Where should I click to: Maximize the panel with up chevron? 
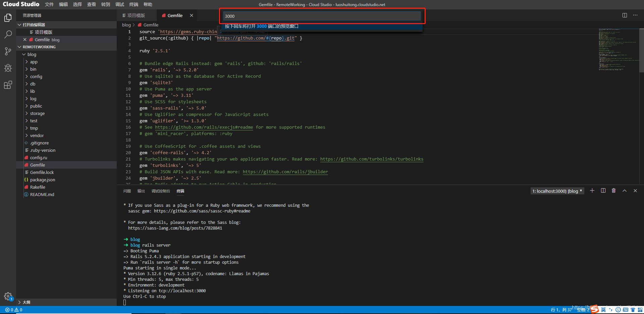point(625,191)
